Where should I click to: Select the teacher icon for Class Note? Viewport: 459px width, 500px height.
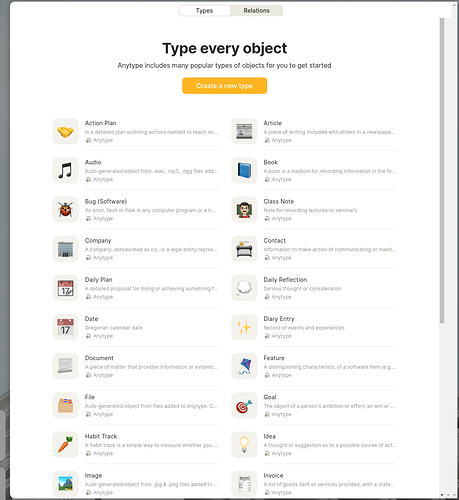coord(244,210)
